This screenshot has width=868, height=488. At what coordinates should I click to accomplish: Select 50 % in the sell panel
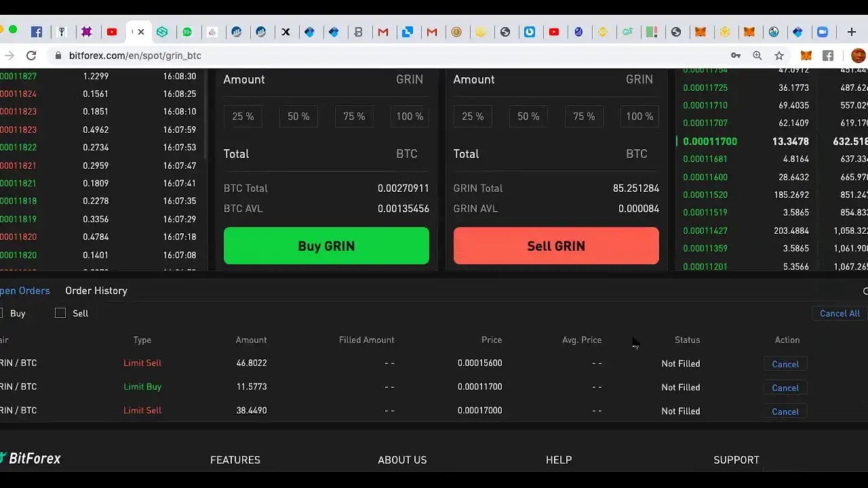[x=528, y=117]
